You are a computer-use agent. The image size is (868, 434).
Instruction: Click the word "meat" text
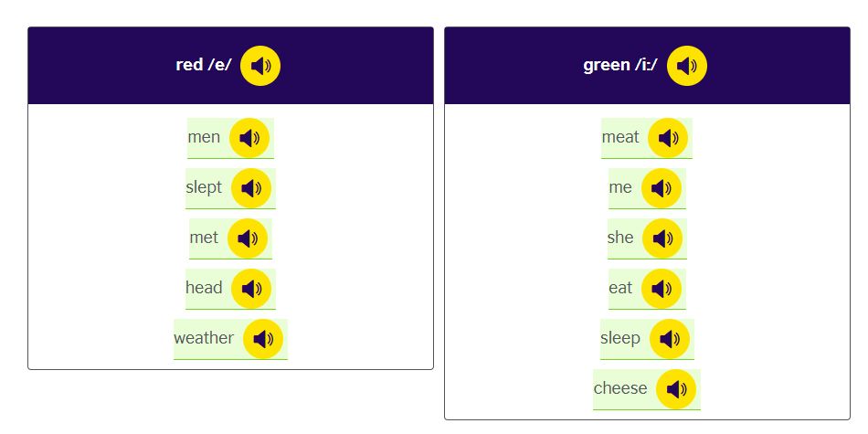point(620,137)
